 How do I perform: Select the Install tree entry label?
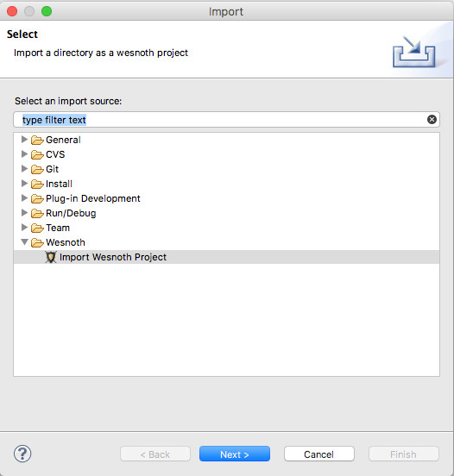click(59, 184)
